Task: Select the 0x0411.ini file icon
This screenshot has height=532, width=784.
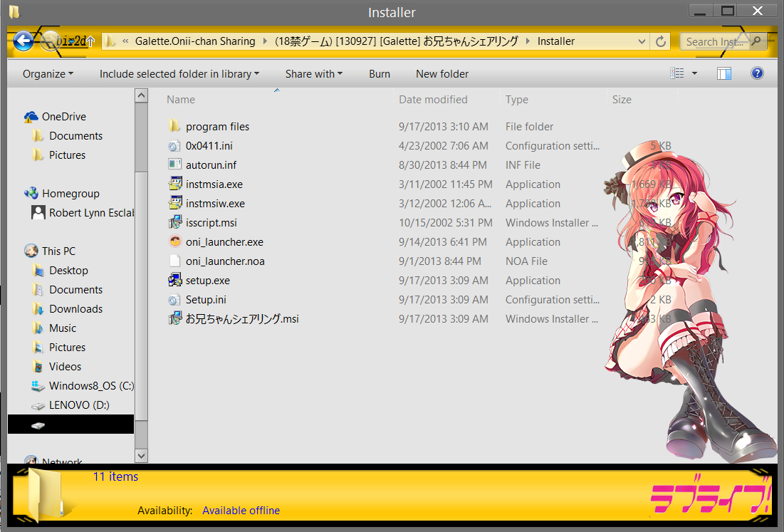Action: (174, 145)
